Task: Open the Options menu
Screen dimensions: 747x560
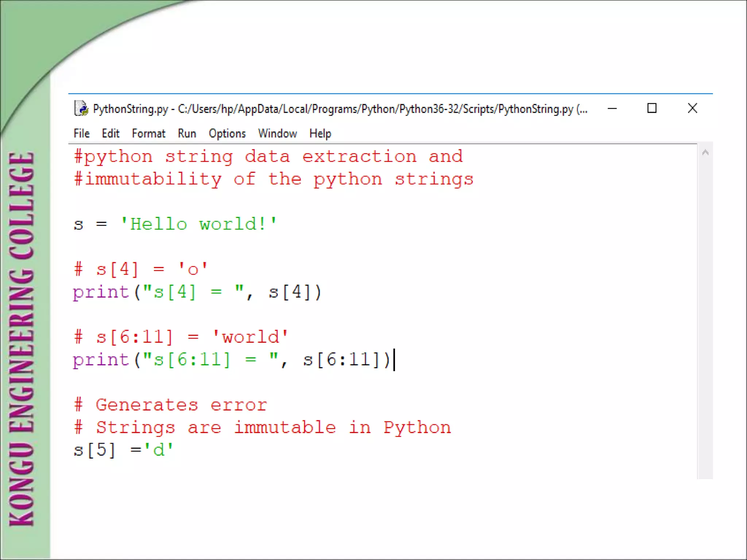Action: tap(227, 133)
